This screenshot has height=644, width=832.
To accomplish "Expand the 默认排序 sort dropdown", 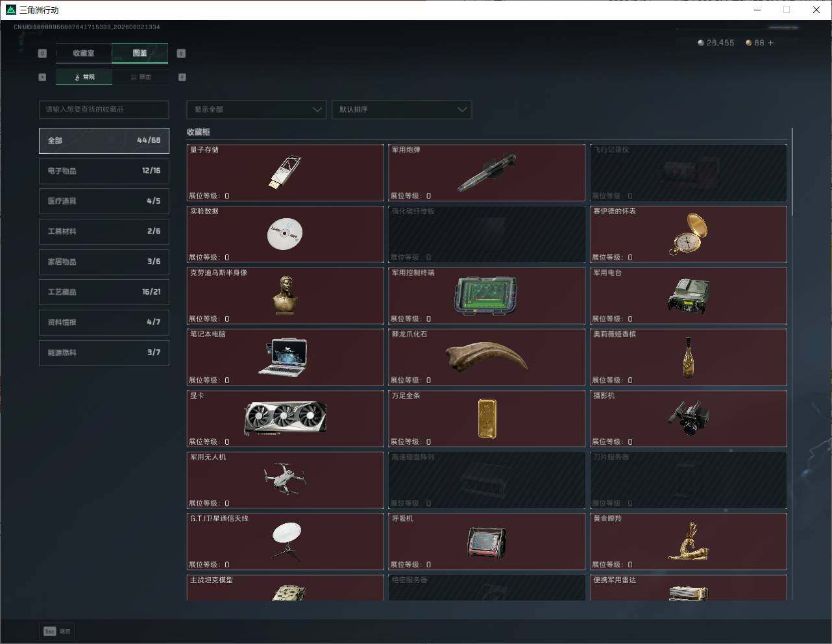I will (x=402, y=109).
